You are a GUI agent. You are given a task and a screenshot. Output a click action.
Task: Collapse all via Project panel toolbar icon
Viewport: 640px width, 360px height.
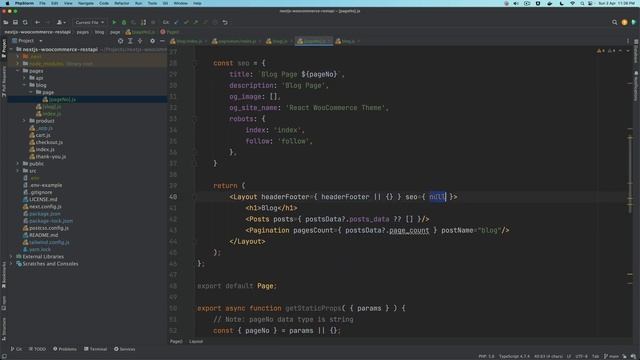(140, 41)
